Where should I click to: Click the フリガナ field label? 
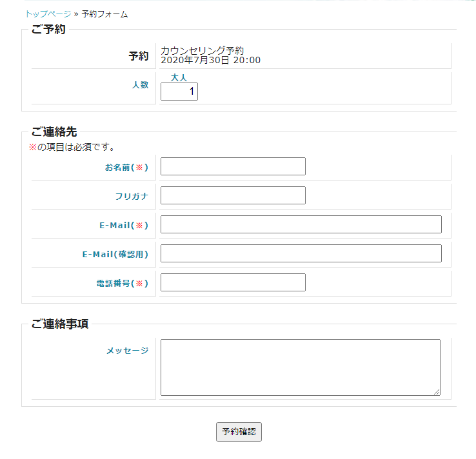pyautogui.click(x=132, y=196)
